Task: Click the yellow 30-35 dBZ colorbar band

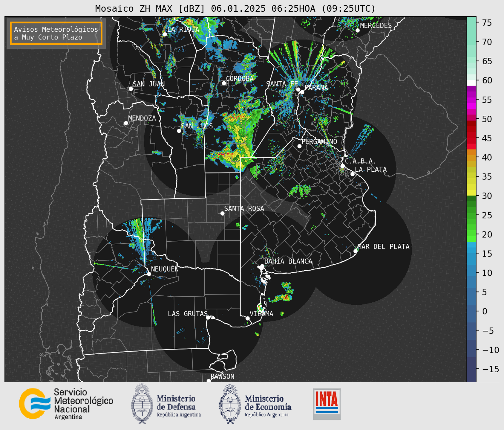Action: (x=471, y=182)
